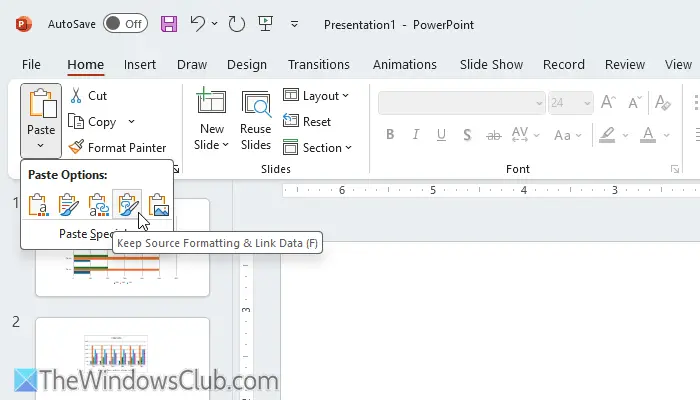Toggle the AutoSave switch
700x400 pixels.
pyautogui.click(x=125, y=24)
